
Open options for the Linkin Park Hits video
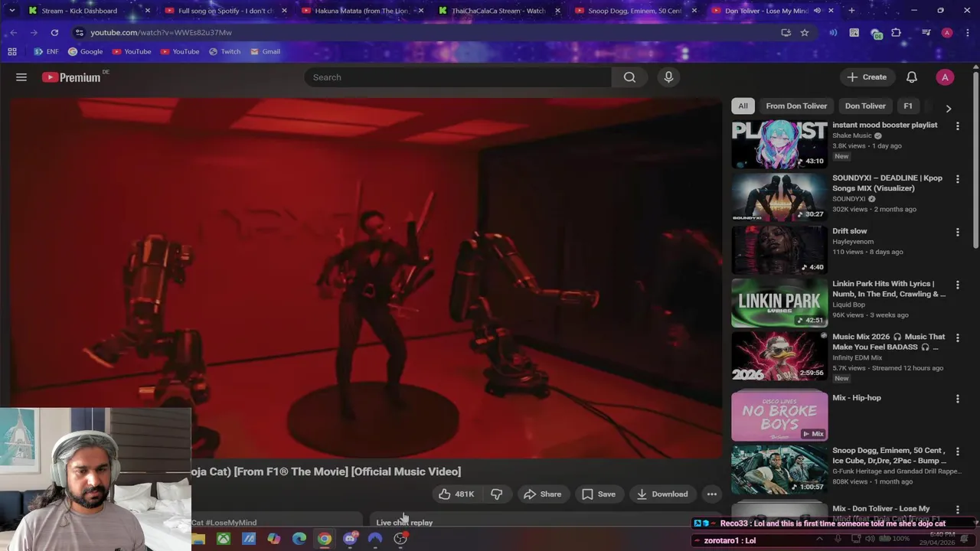[957, 285]
